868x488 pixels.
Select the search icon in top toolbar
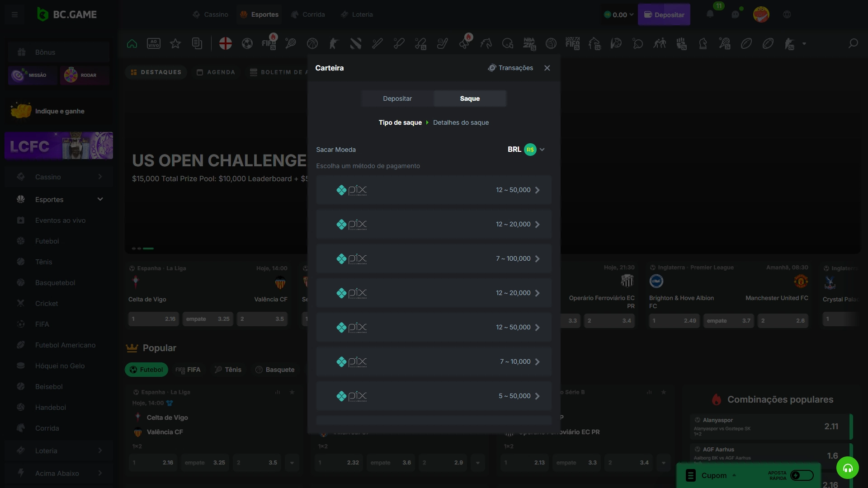(x=854, y=43)
